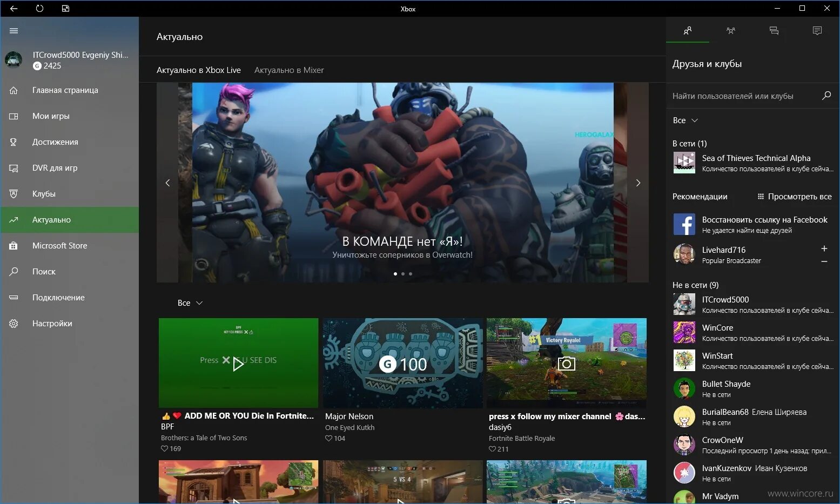Image resolution: width=840 pixels, height=504 pixels.
Task: Add Livehard716 with plus icon
Action: click(824, 248)
